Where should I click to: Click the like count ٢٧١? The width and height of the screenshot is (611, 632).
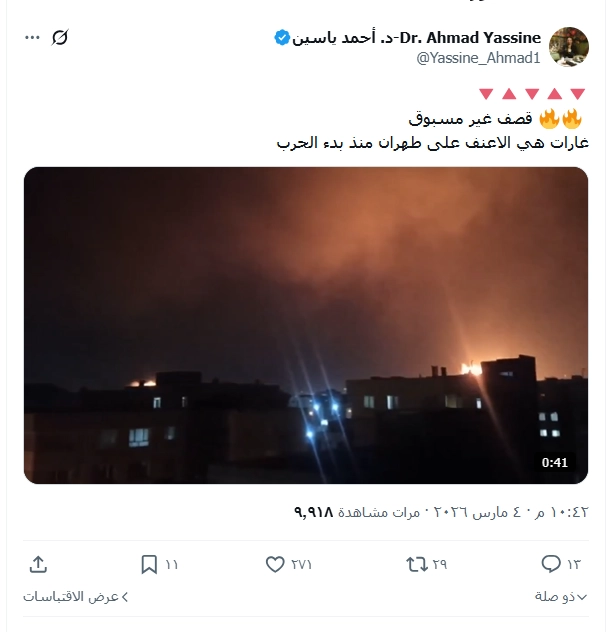[x=301, y=564]
